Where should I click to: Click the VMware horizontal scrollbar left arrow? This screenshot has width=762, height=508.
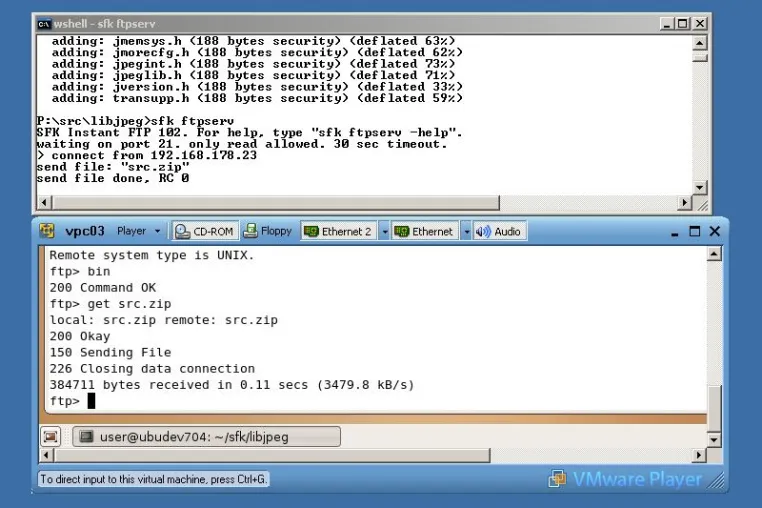click(x=46, y=455)
